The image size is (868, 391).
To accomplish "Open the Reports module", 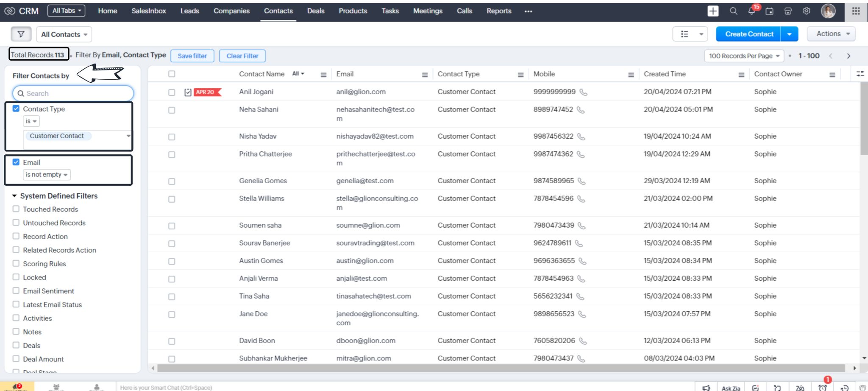I will point(499,11).
